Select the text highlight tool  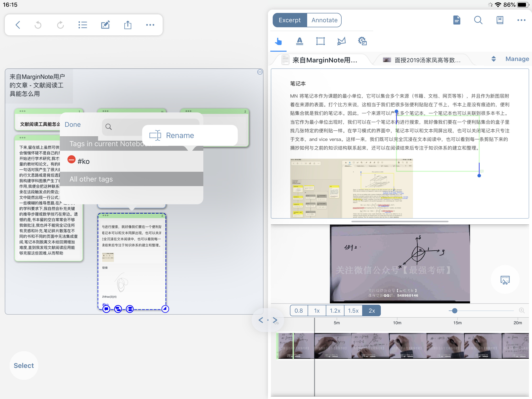pos(299,41)
